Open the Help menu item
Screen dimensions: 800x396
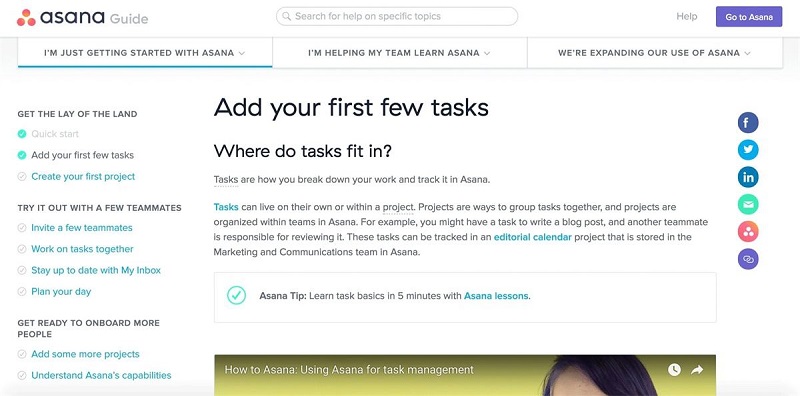click(x=686, y=16)
